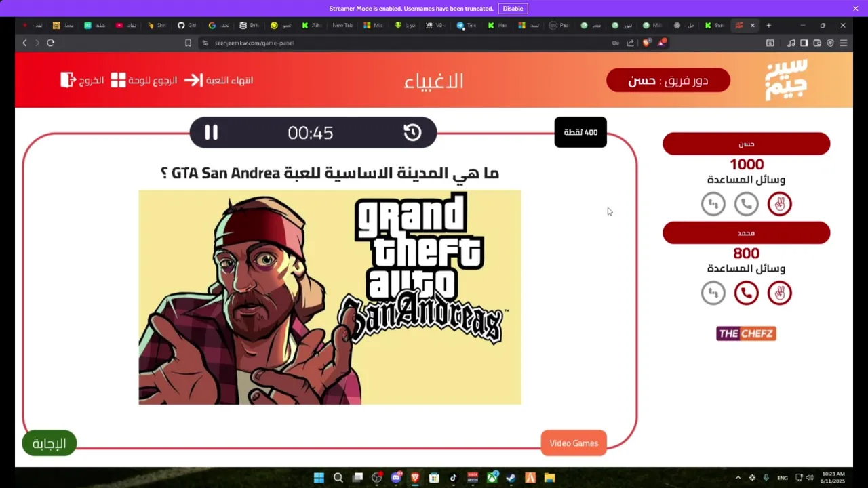Use حسن team's phone call helper icon
The image size is (868, 488).
(746, 204)
